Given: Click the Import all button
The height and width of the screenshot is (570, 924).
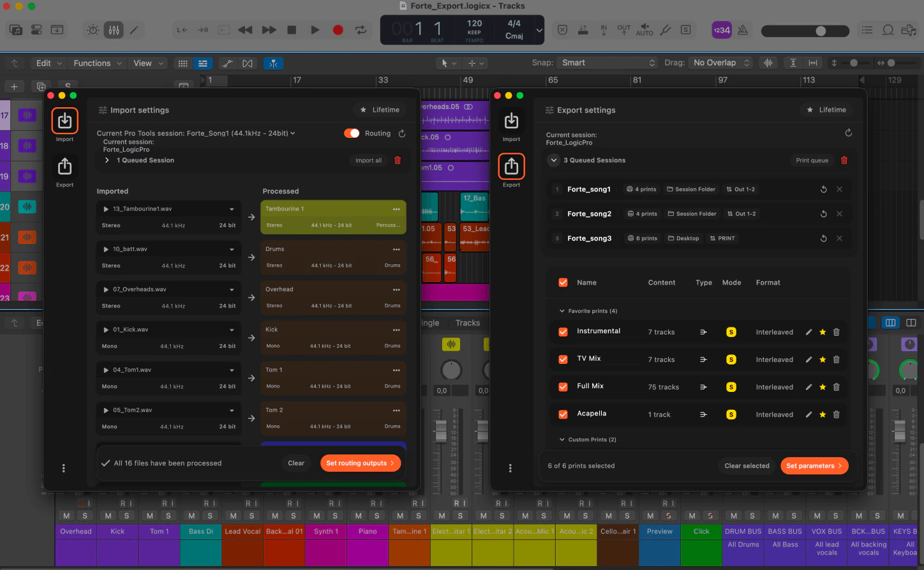Looking at the screenshot, I should pyautogui.click(x=369, y=161).
